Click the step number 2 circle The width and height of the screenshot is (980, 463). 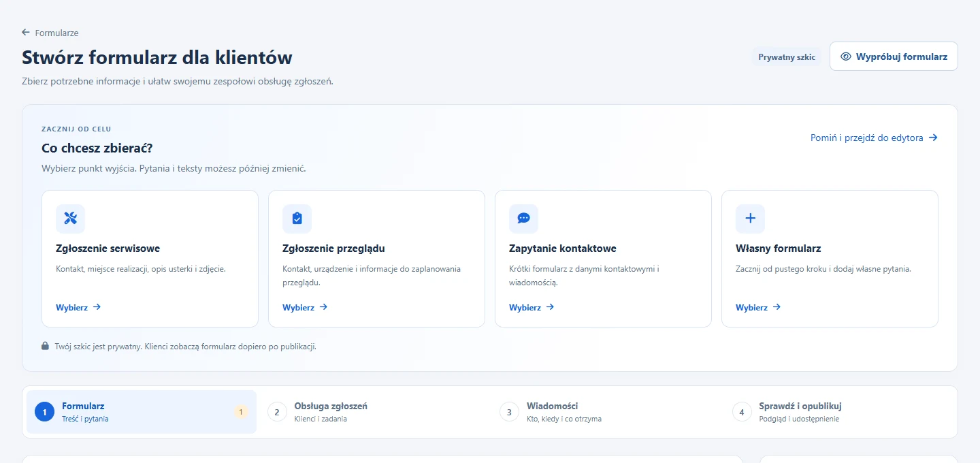277,412
